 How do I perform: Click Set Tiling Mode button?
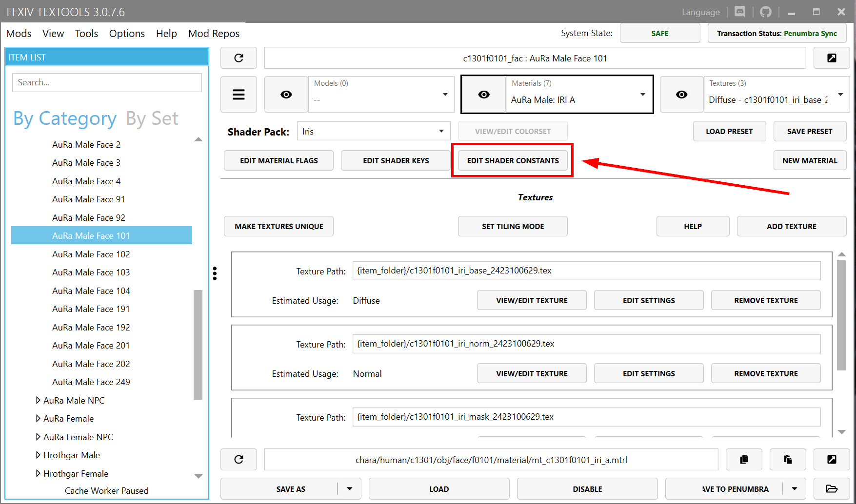click(x=513, y=226)
